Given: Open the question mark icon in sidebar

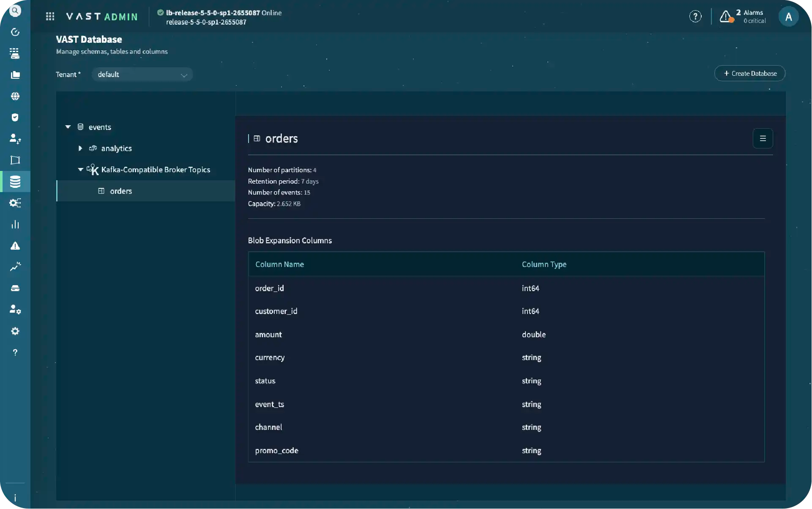Looking at the screenshot, I should [x=15, y=352].
